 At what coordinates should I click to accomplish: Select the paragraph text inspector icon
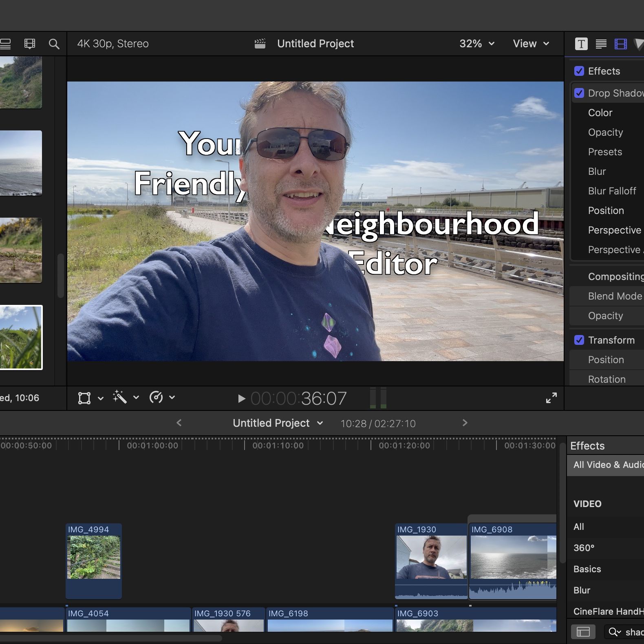pyautogui.click(x=601, y=44)
